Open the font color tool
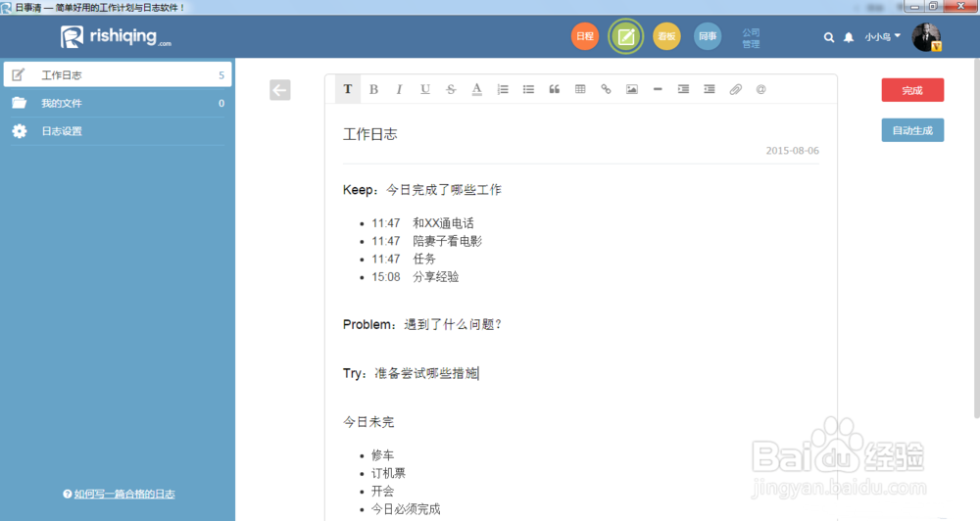The height and width of the screenshot is (521, 980). pos(477,89)
